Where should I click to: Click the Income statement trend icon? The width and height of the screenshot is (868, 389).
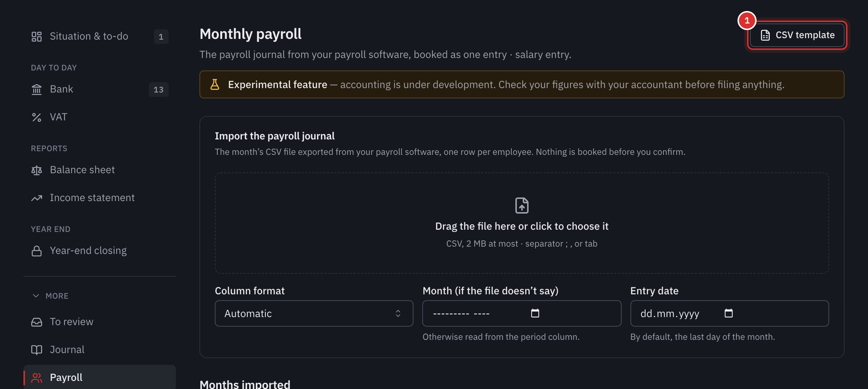(37, 198)
